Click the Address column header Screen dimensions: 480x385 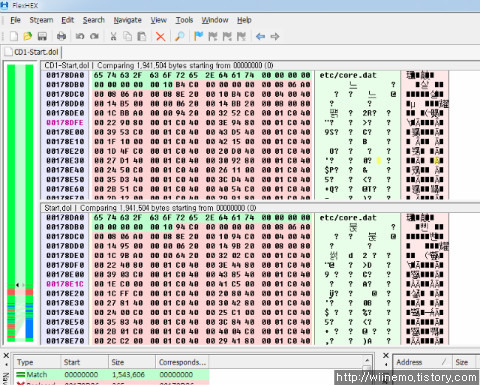pos(422,362)
